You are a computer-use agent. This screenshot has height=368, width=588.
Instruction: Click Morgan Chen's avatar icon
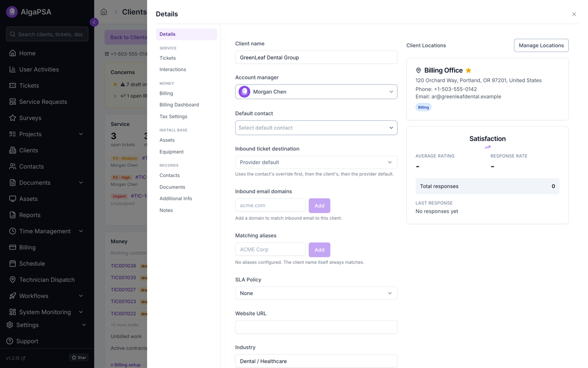coord(244,92)
